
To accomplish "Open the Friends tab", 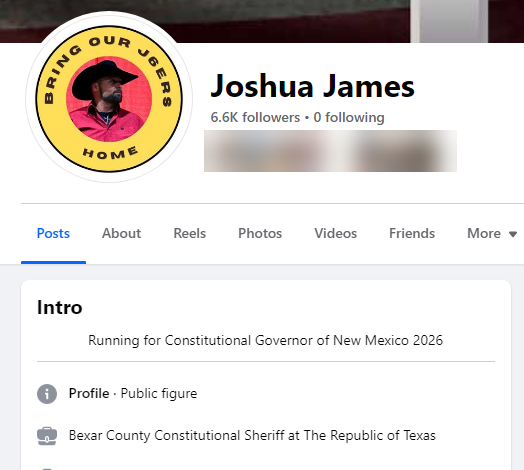I will (412, 233).
